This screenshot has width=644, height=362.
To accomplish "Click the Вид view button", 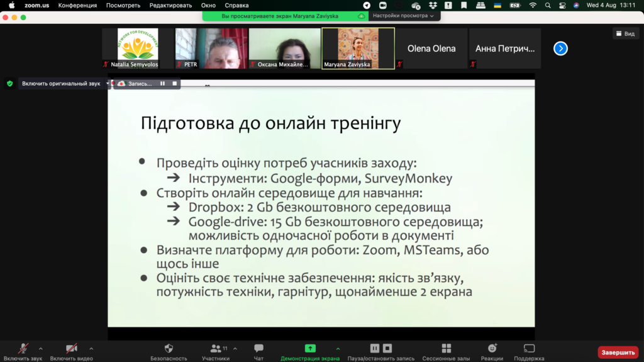I will tap(625, 33).
